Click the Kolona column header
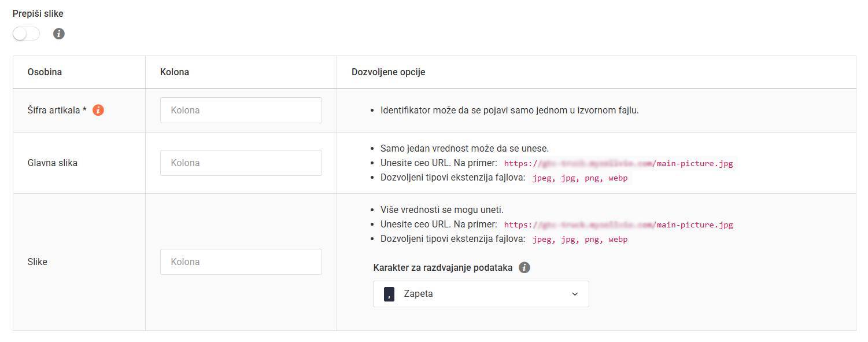The width and height of the screenshot is (868, 342). 174,72
